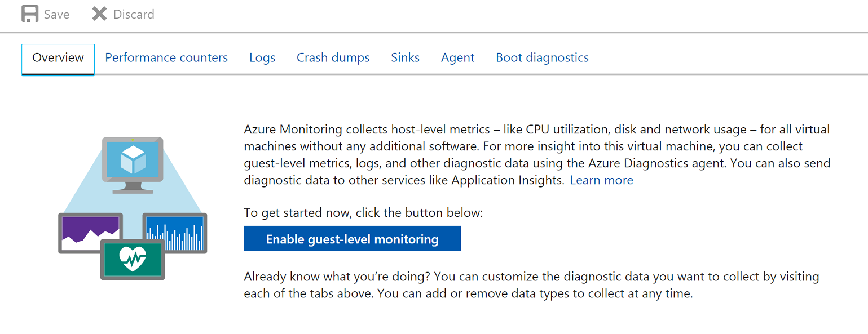Click the Discard text label
868x334 pixels.
click(134, 14)
